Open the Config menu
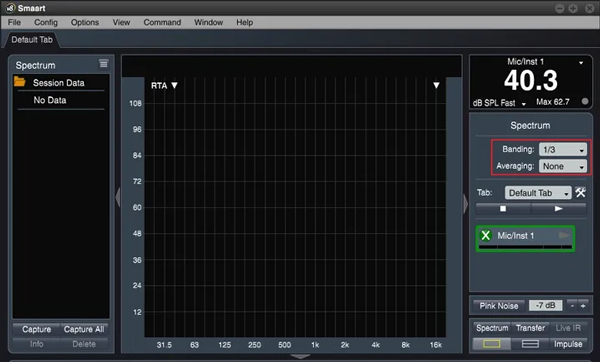The height and width of the screenshot is (362, 600). point(46,22)
